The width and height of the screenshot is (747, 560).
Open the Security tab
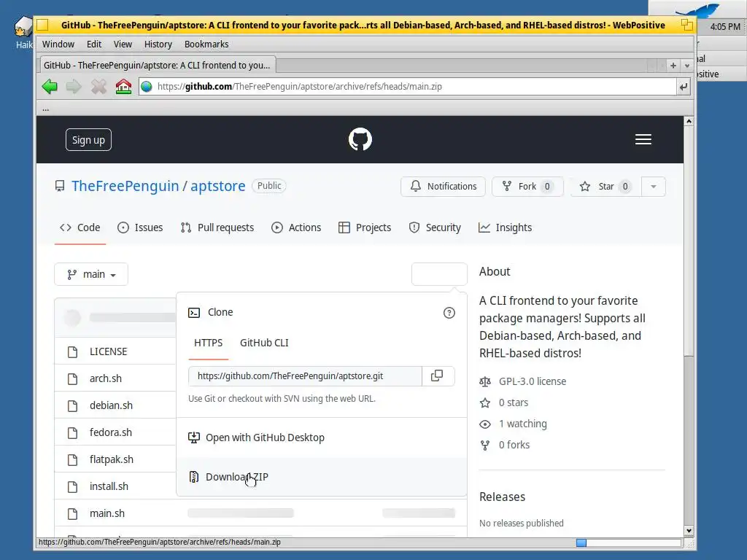[435, 227]
